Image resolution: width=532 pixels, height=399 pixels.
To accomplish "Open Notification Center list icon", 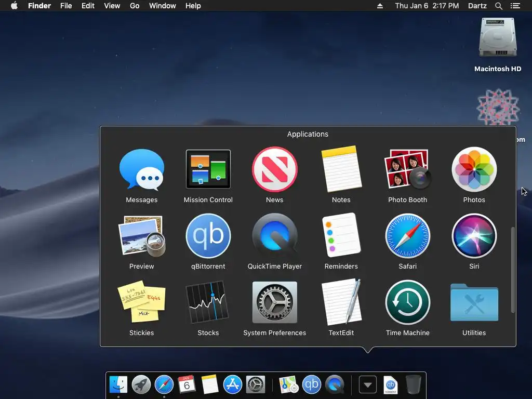I will tap(515, 6).
